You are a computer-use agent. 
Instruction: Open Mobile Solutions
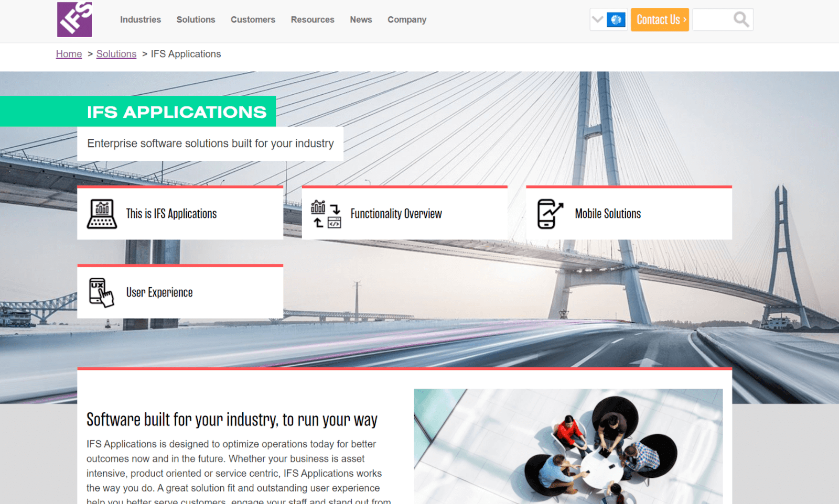pos(629,213)
